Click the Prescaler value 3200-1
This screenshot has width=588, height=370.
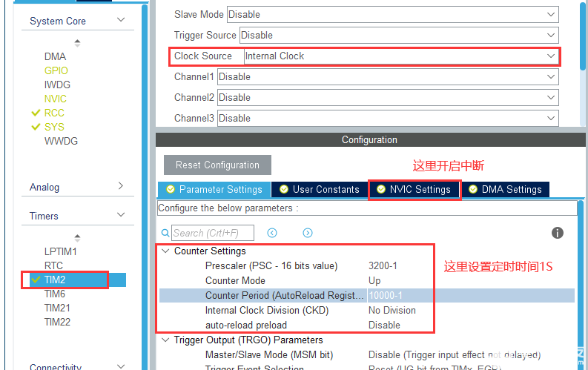pyautogui.click(x=383, y=265)
